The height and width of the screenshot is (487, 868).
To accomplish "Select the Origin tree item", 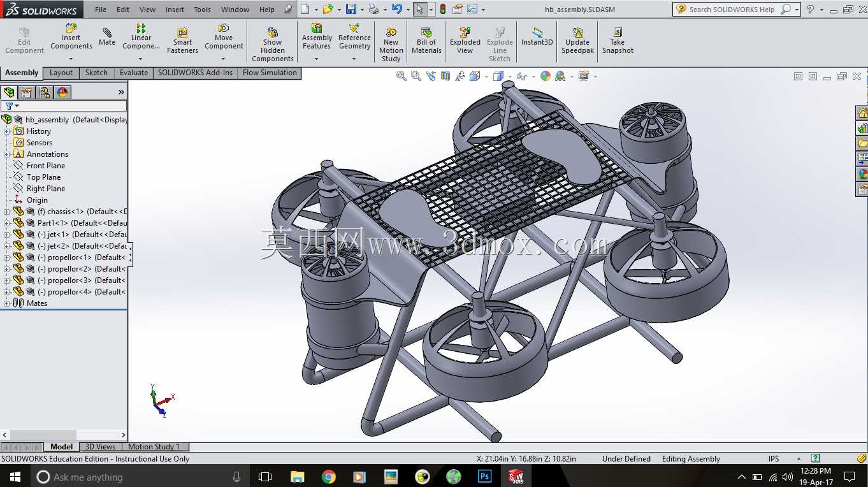I will pyautogui.click(x=37, y=200).
